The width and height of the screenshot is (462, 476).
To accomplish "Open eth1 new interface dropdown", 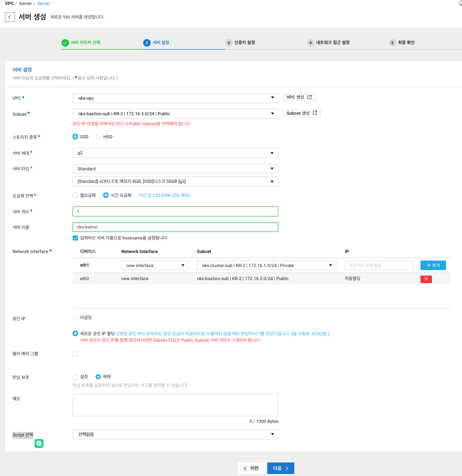I will [155, 266].
